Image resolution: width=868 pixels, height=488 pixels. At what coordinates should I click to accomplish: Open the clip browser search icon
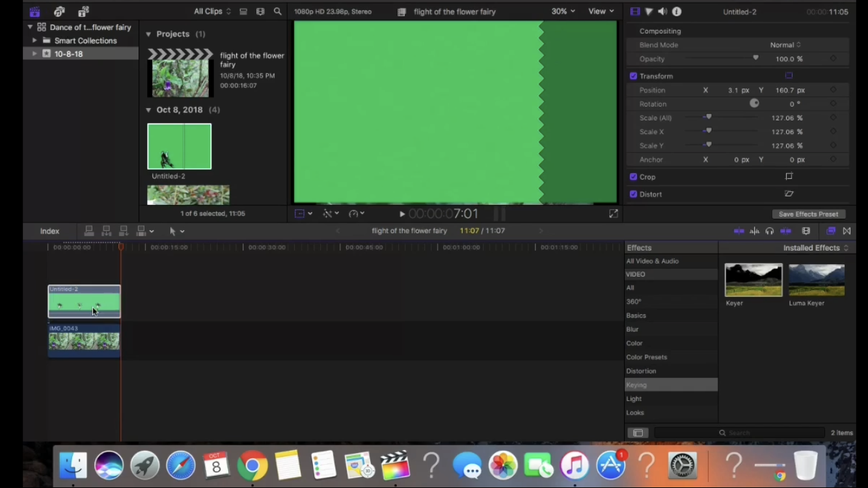click(277, 11)
